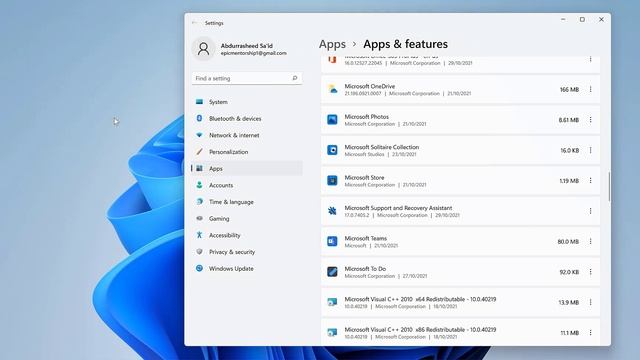Click the Microsoft Teams app icon
The height and width of the screenshot is (360, 640).
[x=332, y=241]
